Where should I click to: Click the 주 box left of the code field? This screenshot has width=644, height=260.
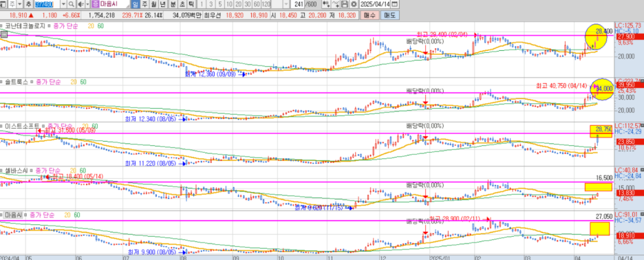[x=13, y=5]
